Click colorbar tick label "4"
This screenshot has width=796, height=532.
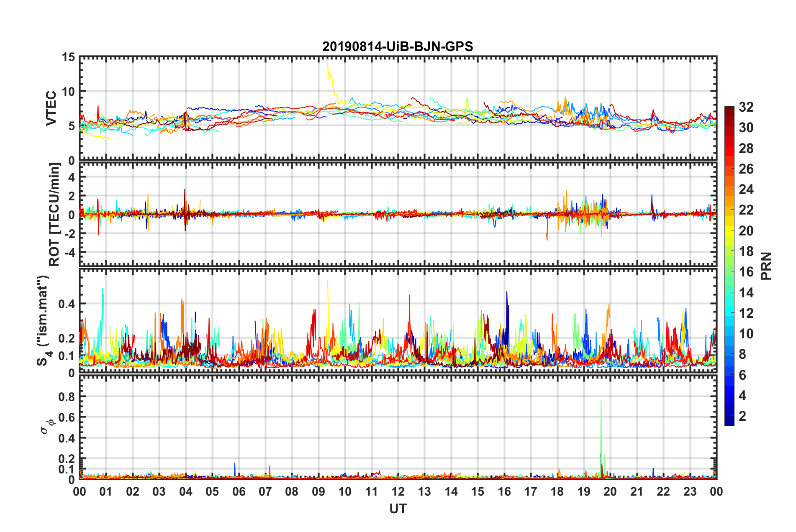pyautogui.click(x=742, y=396)
